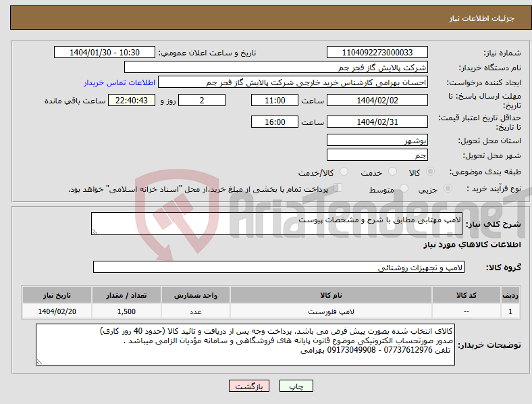Click the resize grip of شرح کلی نیاز textarea
This screenshot has height=404, width=532.
click(x=95, y=232)
